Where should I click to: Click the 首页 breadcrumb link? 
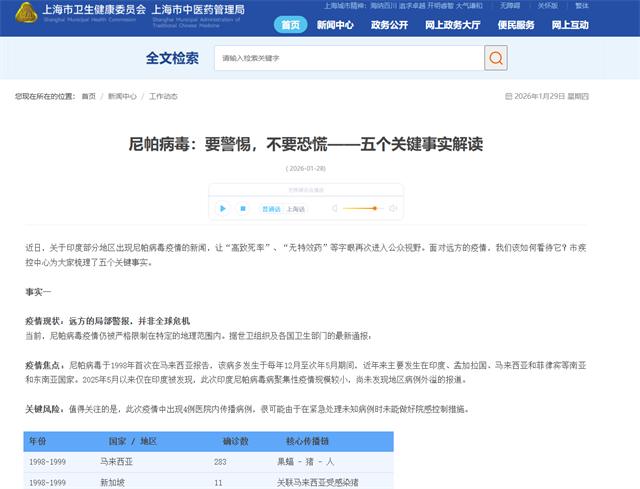point(89,97)
